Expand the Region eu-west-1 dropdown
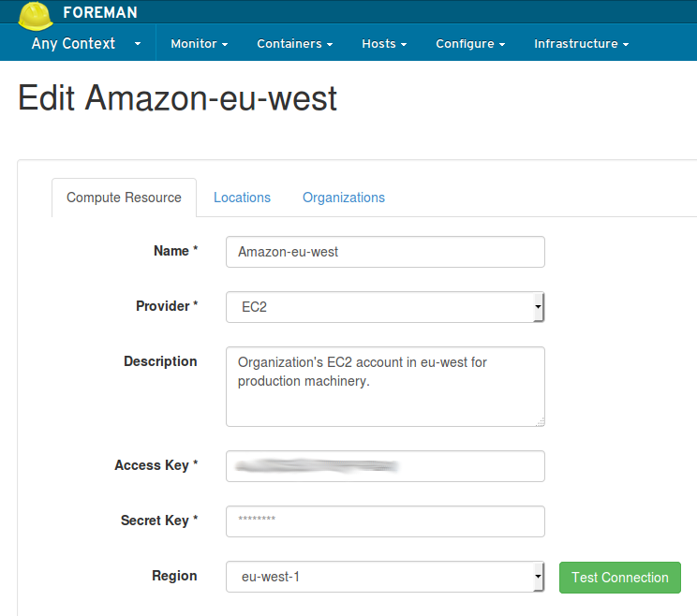Viewport: 697px width, 616px height. (385, 577)
